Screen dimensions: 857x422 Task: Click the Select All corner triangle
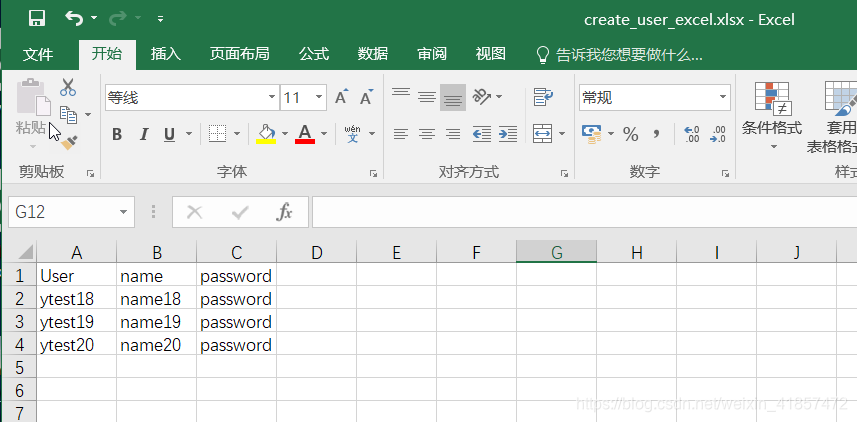point(24,253)
